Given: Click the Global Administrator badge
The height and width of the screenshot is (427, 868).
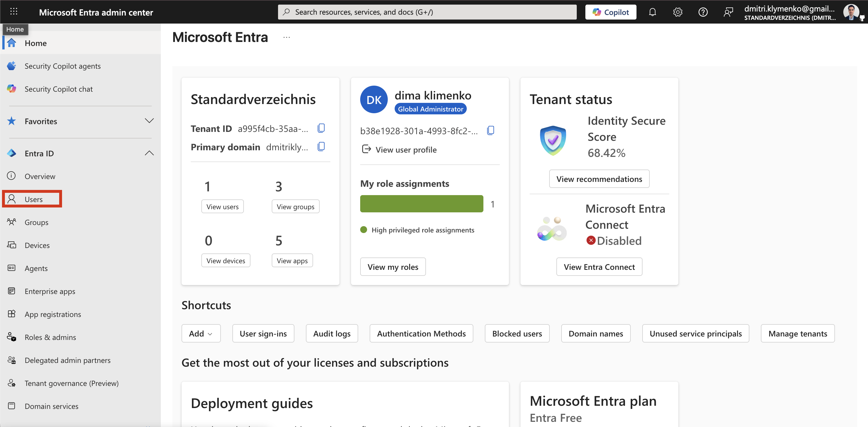Looking at the screenshot, I should (x=430, y=109).
